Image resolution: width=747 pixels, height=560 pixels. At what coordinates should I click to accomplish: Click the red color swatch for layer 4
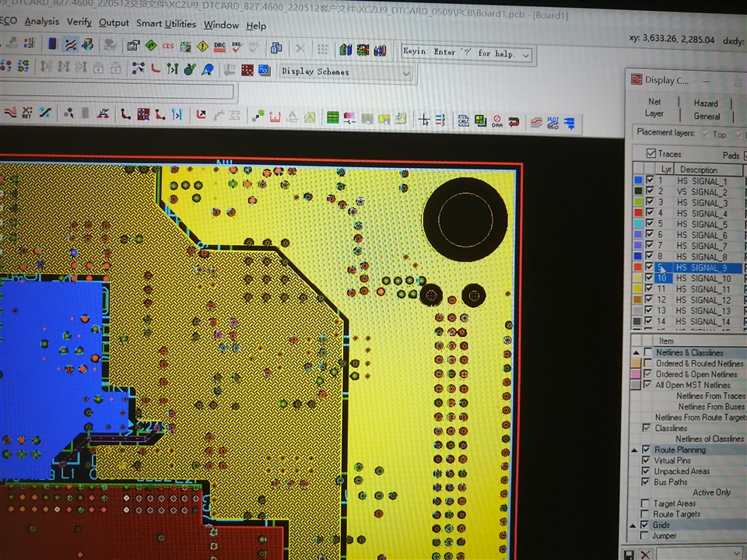638,212
